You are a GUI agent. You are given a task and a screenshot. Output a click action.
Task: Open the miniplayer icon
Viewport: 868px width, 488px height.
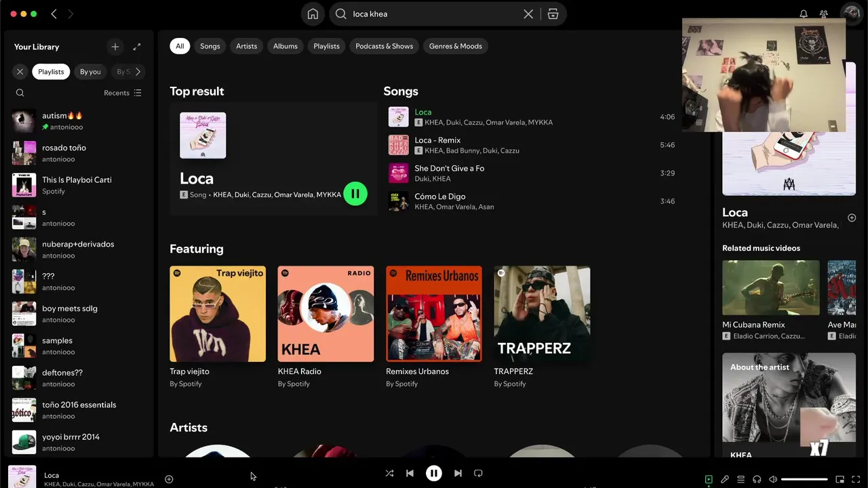pyautogui.click(x=840, y=479)
